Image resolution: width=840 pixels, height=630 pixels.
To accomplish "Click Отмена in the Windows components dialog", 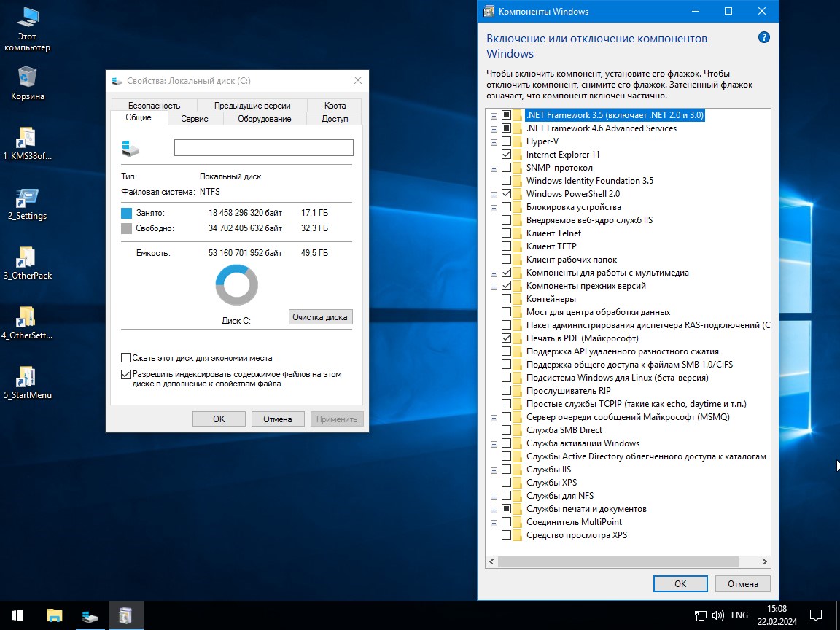I will 742,583.
